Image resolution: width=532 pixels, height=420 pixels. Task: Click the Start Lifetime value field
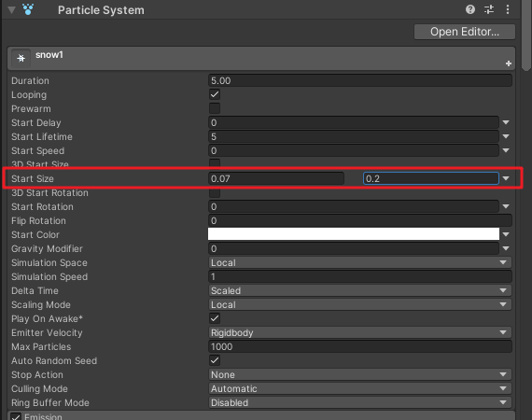(354, 136)
